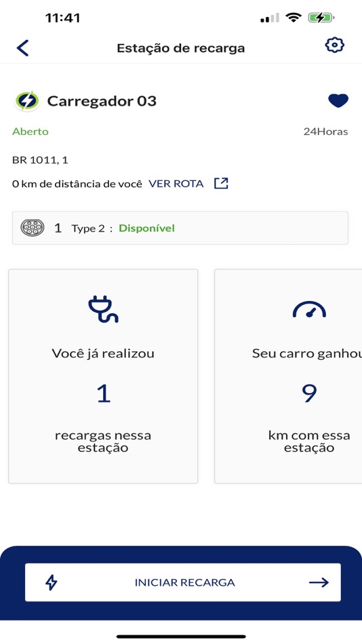Tap the 24Horas opening hours label
Image resolution: width=362 pixels, height=644 pixels.
pos(325,132)
